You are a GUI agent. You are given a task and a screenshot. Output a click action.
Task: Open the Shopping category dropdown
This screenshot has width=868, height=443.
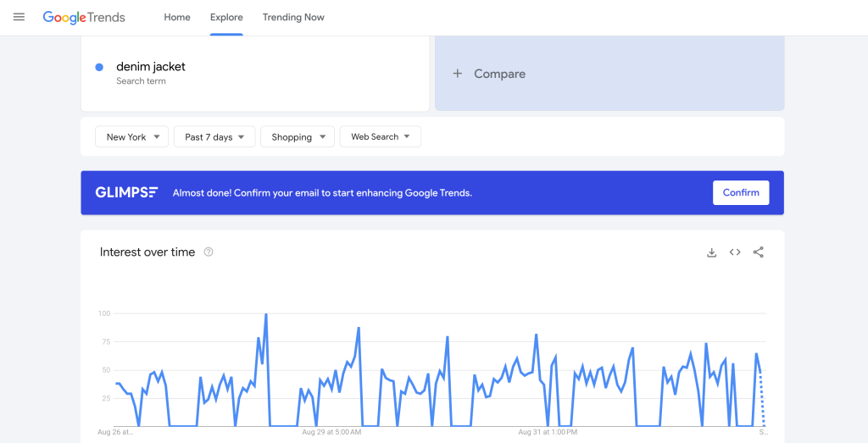tap(298, 136)
